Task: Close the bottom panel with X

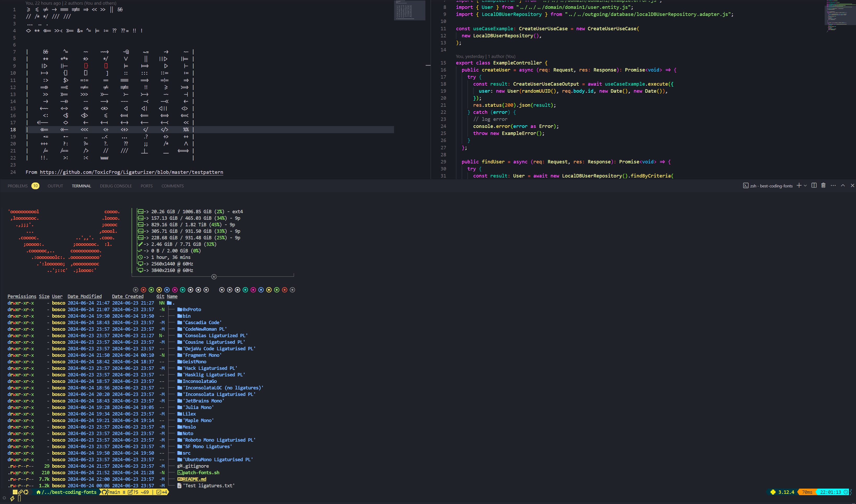Action: (x=852, y=185)
